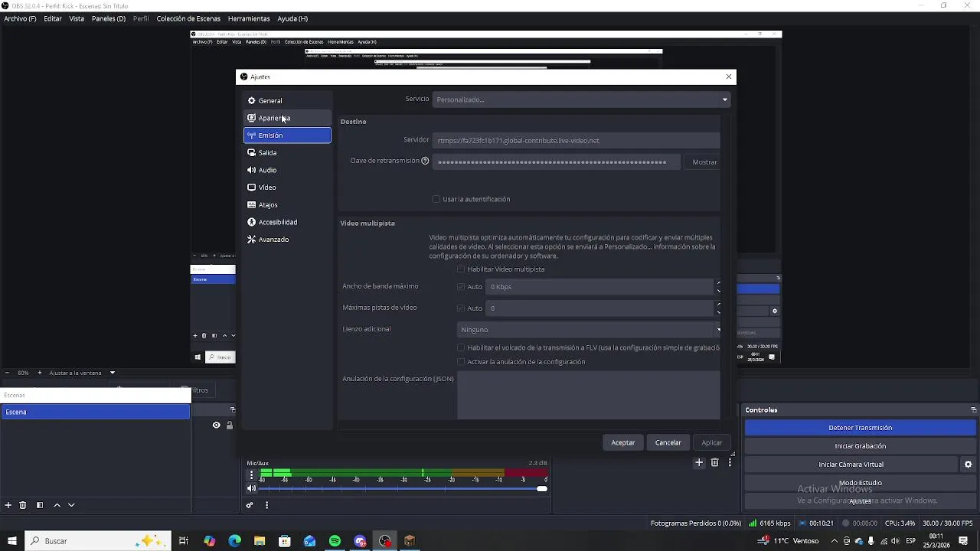This screenshot has height=551, width=980.
Task: Click Mostrar to reveal the stream key
Action: [x=704, y=162]
